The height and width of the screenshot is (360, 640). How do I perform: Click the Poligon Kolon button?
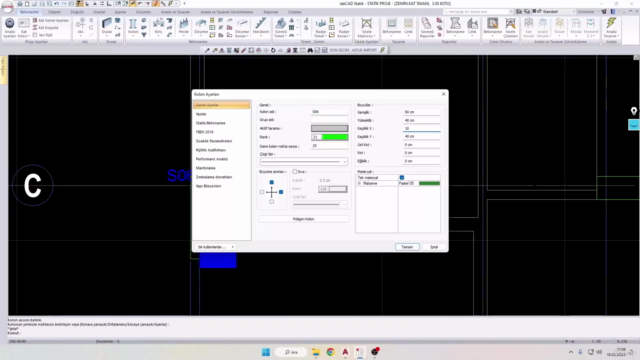304,219
